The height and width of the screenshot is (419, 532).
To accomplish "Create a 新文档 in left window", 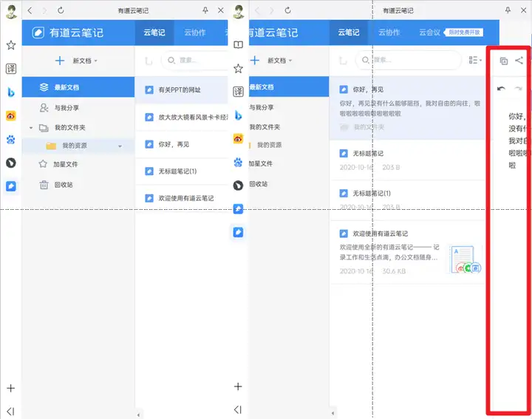I will coord(76,61).
